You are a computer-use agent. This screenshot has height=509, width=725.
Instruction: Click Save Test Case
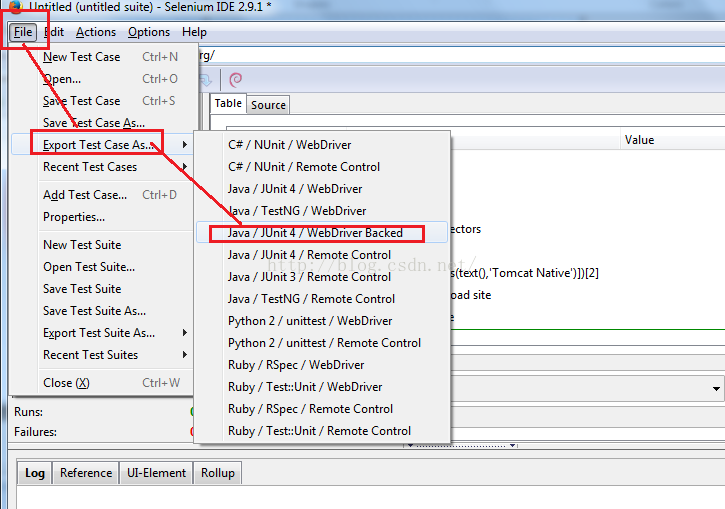pyautogui.click(x=104, y=101)
